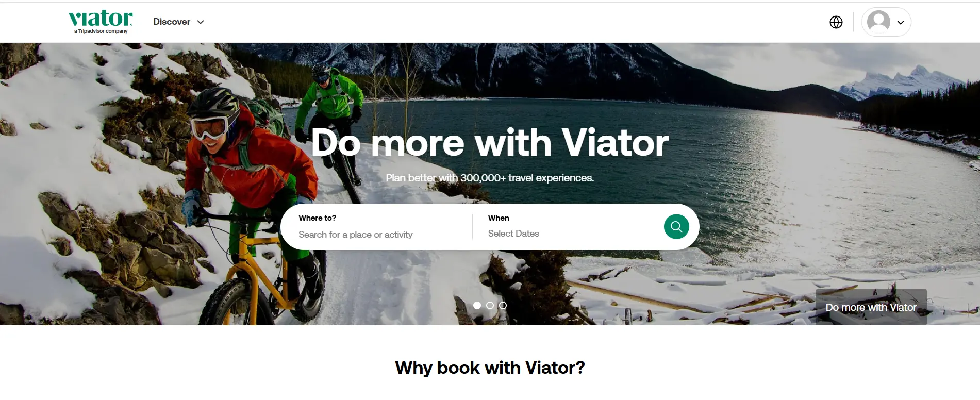
Task: Click the '300,000+ travel experiences' subtitle
Action: 527,178
